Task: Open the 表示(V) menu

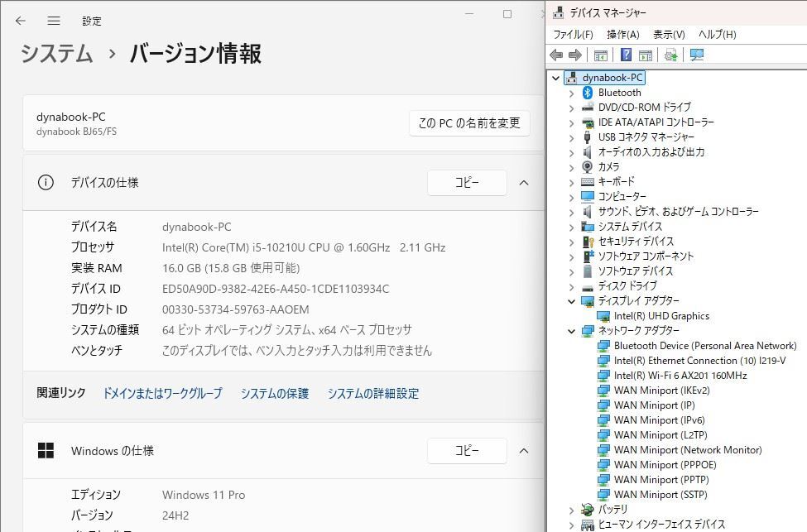Action: pos(669,35)
